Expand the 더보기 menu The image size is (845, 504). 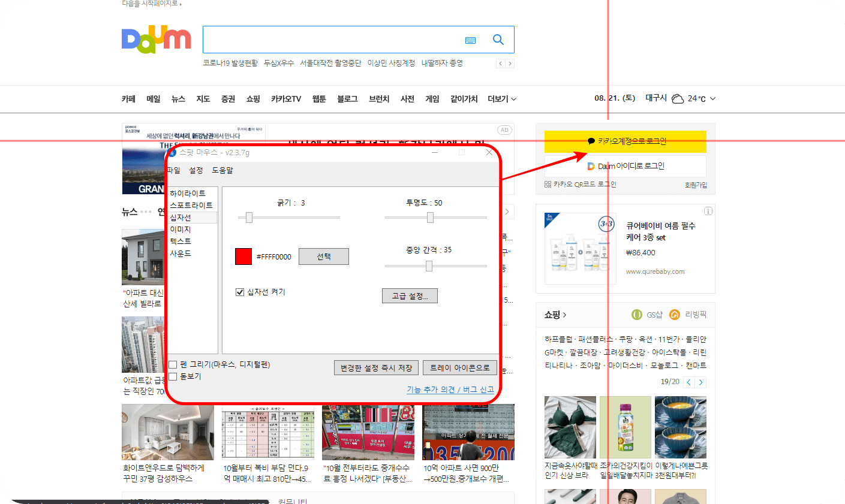click(x=502, y=99)
